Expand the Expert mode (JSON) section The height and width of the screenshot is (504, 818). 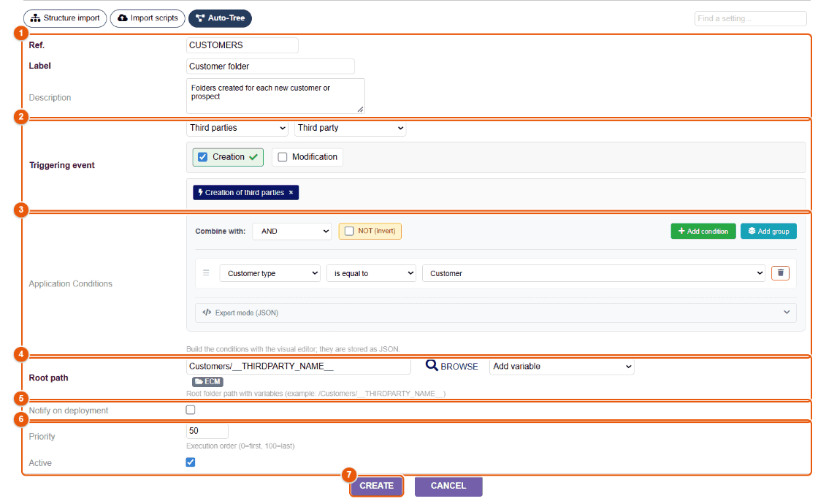(496, 313)
